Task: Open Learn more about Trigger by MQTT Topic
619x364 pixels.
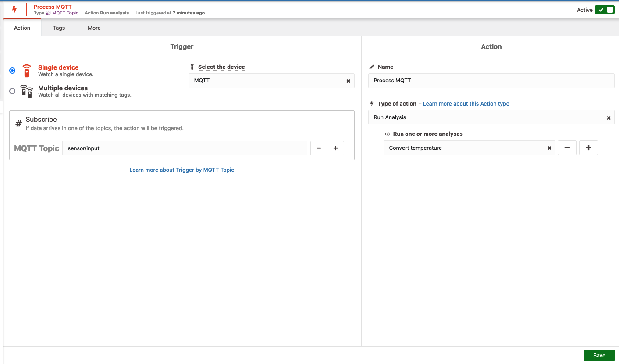Action: click(181, 170)
